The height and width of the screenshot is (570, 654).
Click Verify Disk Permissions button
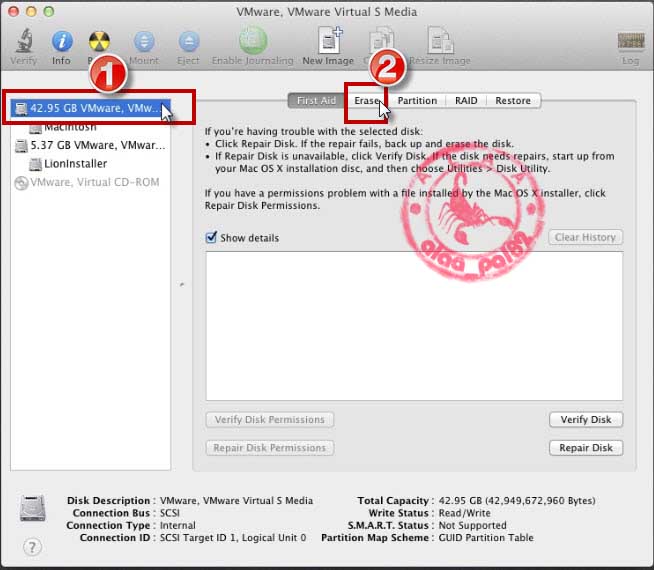[x=270, y=419]
